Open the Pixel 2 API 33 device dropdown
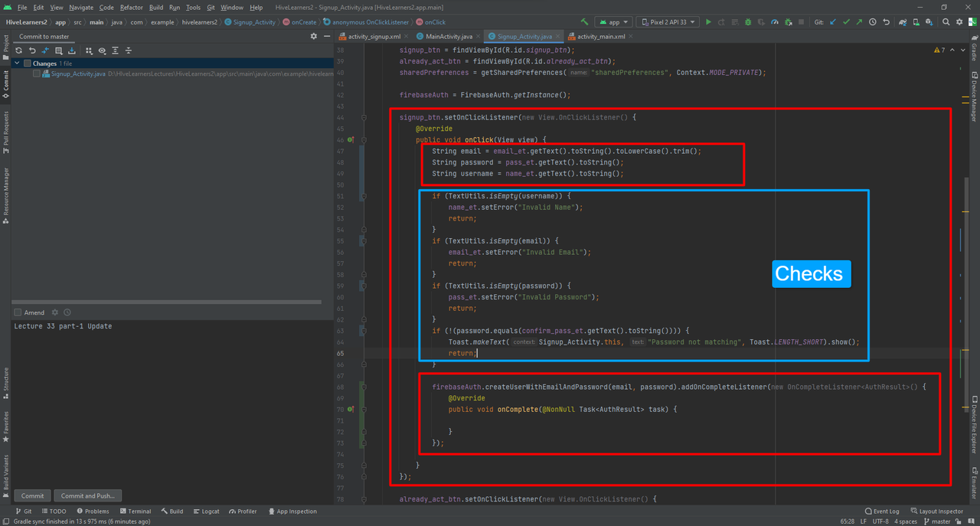980x526 pixels. 667,22
